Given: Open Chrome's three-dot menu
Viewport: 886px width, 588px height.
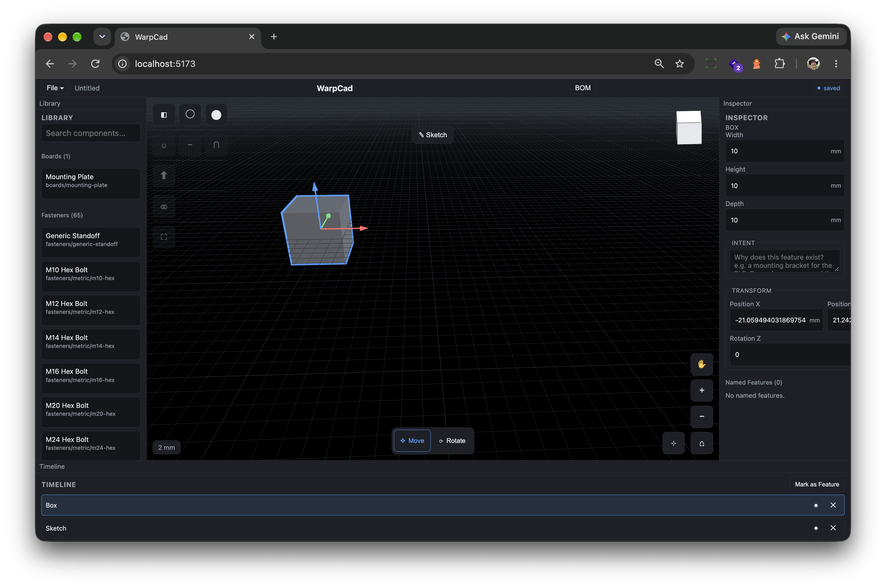Looking at the screenshot, I should tap(836, 64).
